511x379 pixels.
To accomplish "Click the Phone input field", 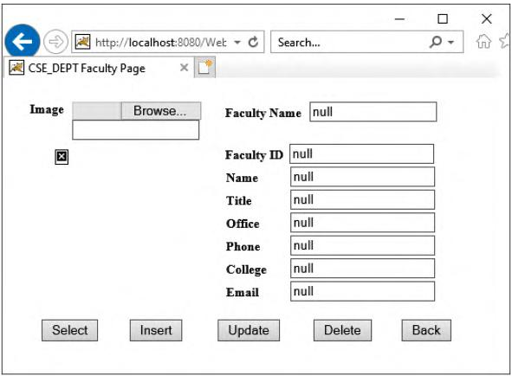I will point(362,246).
